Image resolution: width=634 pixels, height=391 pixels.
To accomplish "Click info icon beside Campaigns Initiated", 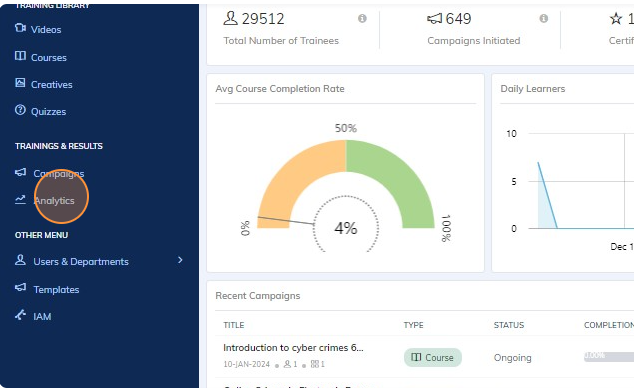I will (544, 19).
